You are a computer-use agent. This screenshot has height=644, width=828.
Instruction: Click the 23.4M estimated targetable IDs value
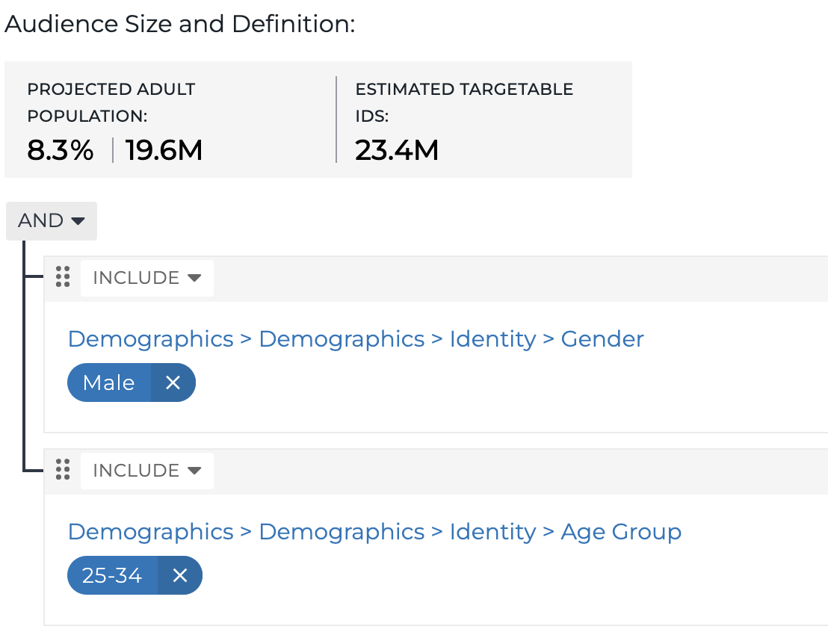tap(397, 150)
